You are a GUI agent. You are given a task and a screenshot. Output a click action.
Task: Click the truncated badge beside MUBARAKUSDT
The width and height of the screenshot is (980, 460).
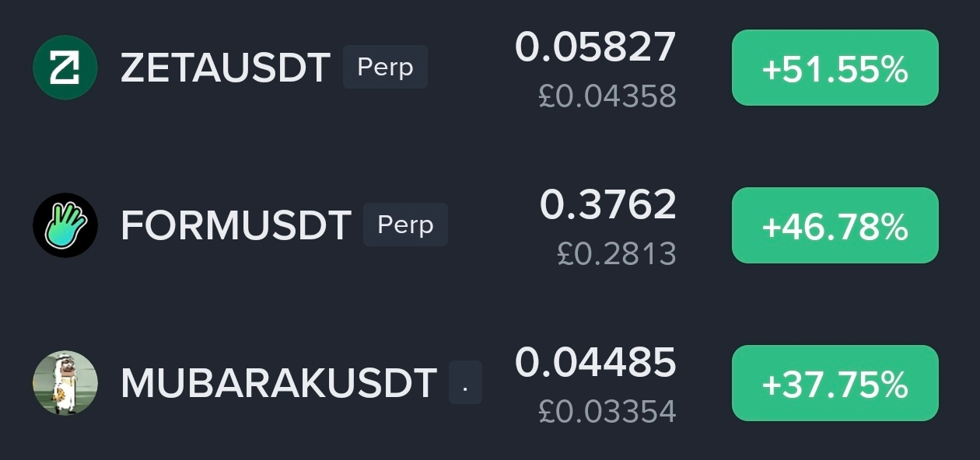(465, 382)
